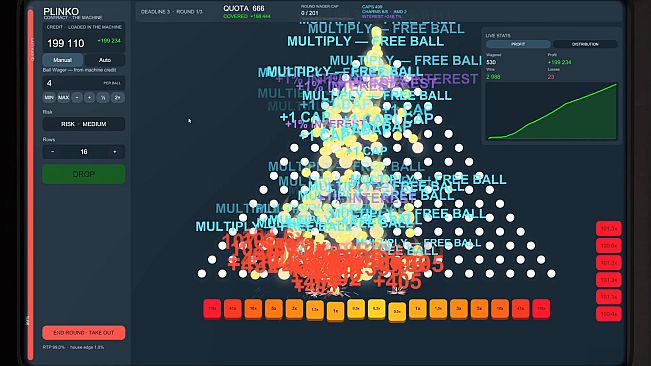
Task: Click End Round · Take Out button
Action: [83, 333]
